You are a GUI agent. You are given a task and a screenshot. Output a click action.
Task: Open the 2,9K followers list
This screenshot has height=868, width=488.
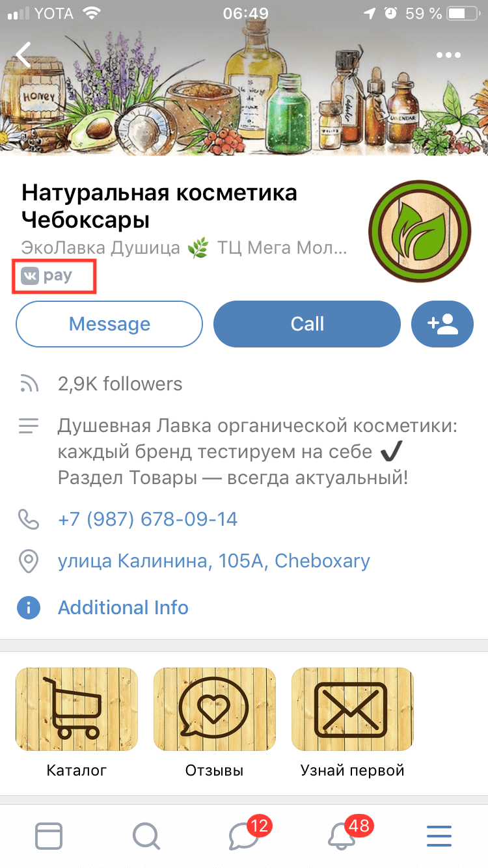[x=120, y=384]
